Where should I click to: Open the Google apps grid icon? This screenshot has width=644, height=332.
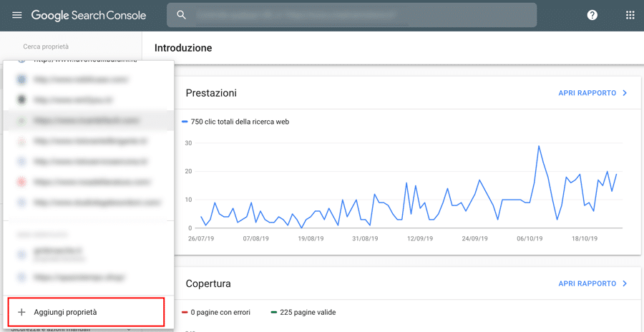(630, 15)
